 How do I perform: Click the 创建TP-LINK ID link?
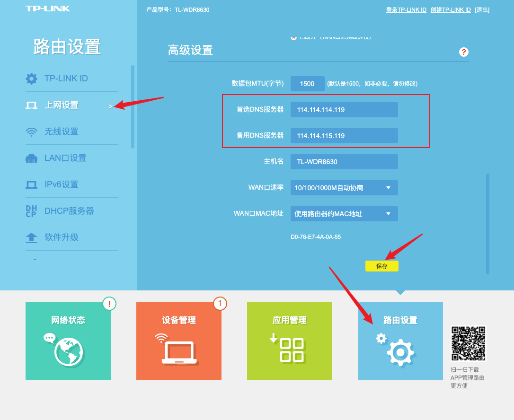(x=451, y=10)
